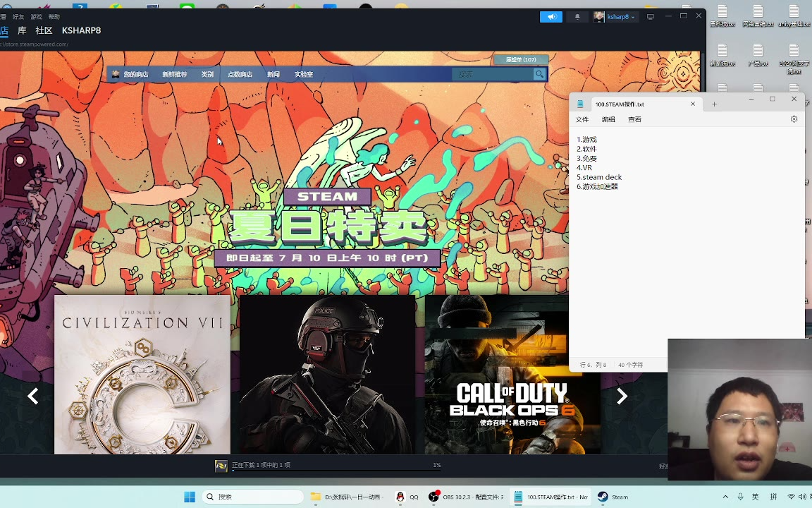Open Notepad 编辑 menu
The image size is (812, 508).
tap(608, 119)
